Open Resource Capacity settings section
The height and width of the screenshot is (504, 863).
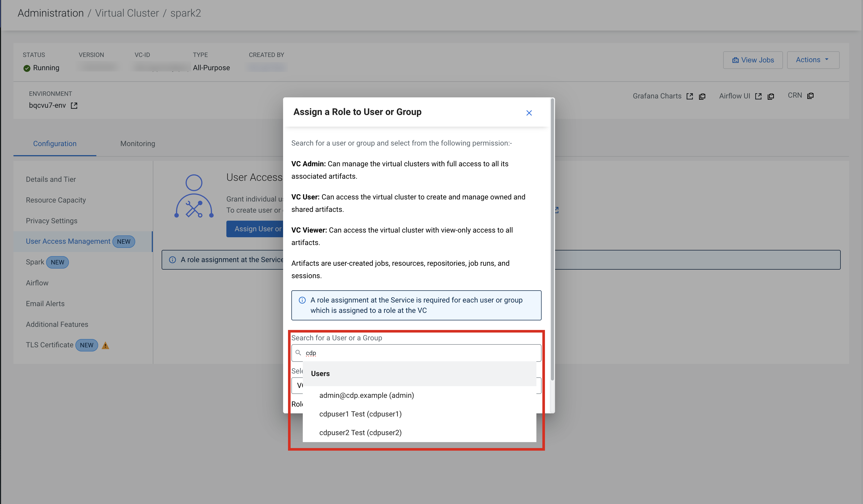point(56,200)
